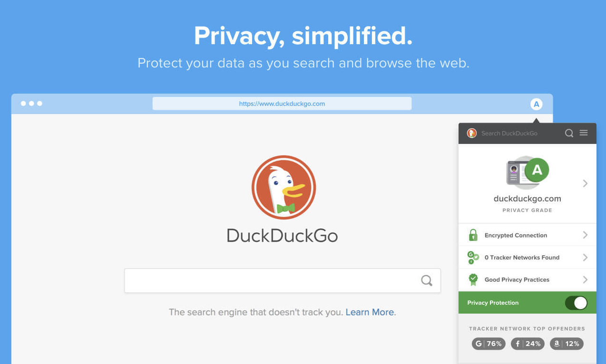Viewport: 606px width, 364px height.
Task: Expand the privacy grade details chevron
Action: pyautogui.click(x=585, y=183)
